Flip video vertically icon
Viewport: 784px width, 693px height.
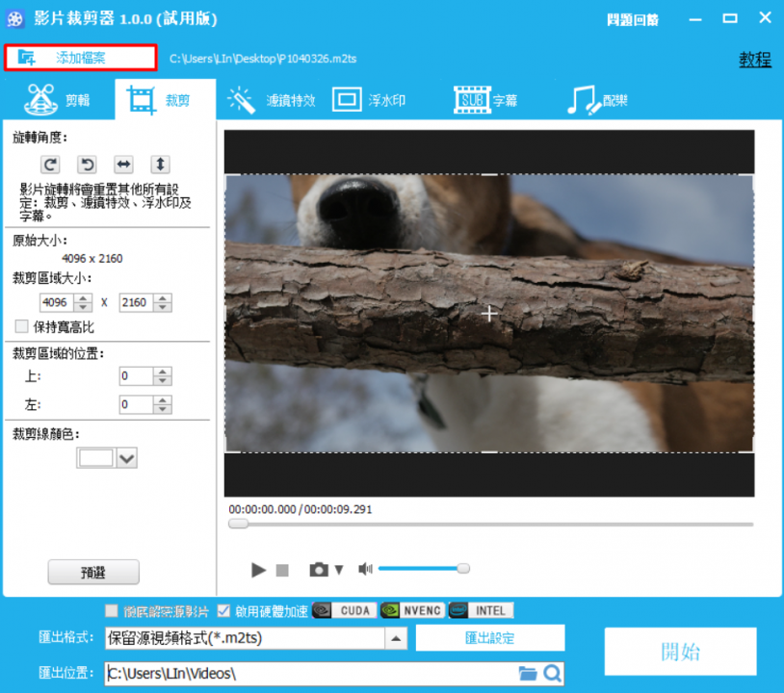(x=161, y=165)
